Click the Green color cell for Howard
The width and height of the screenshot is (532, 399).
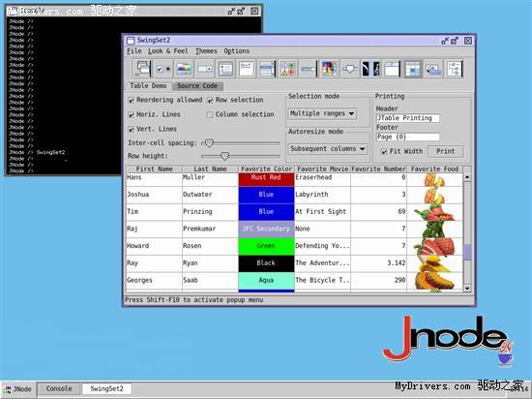click(266, 246)
